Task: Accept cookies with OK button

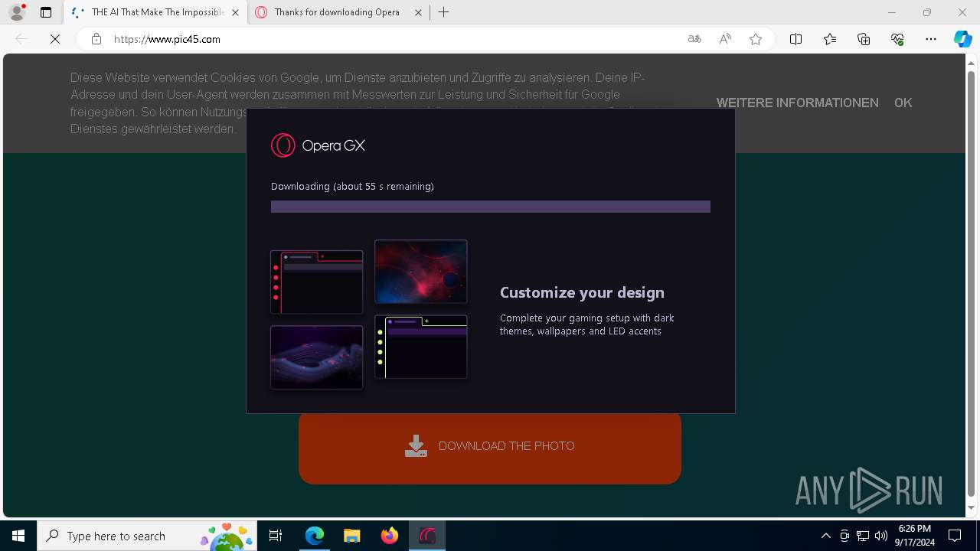Action: click(x=903, y=103)
